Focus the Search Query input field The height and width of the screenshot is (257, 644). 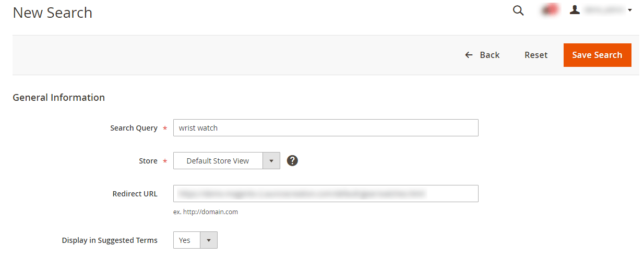point(326,128)
